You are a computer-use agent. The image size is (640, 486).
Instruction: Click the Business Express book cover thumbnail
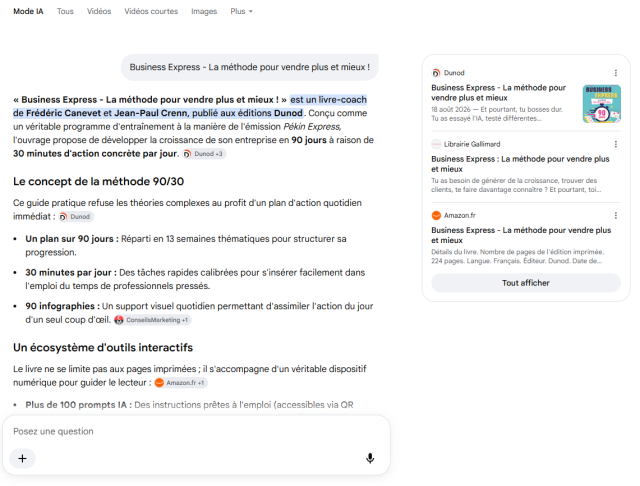(602, 104)
